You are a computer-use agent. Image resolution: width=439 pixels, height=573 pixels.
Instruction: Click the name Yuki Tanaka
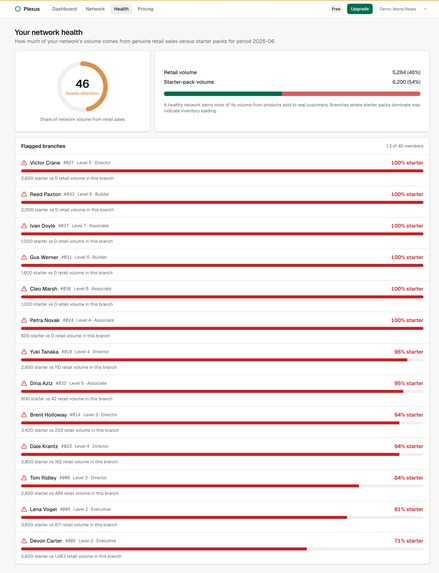point(44,352)
